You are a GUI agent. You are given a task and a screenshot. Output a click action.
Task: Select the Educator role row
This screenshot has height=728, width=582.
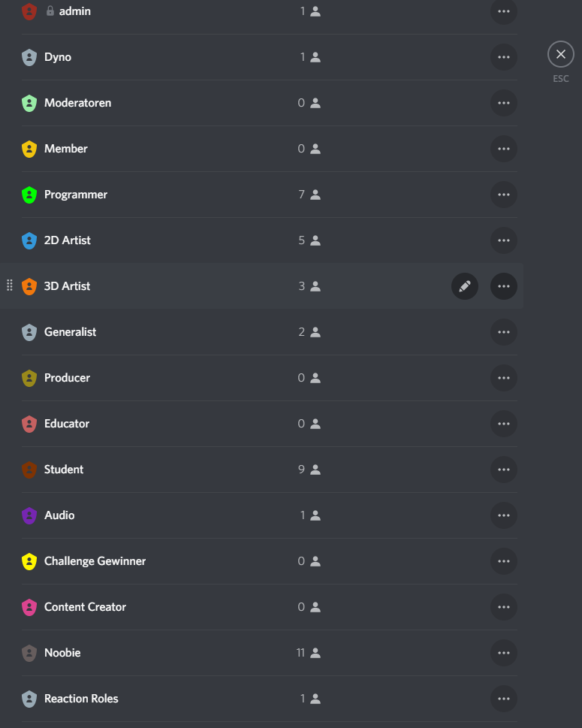225,424
